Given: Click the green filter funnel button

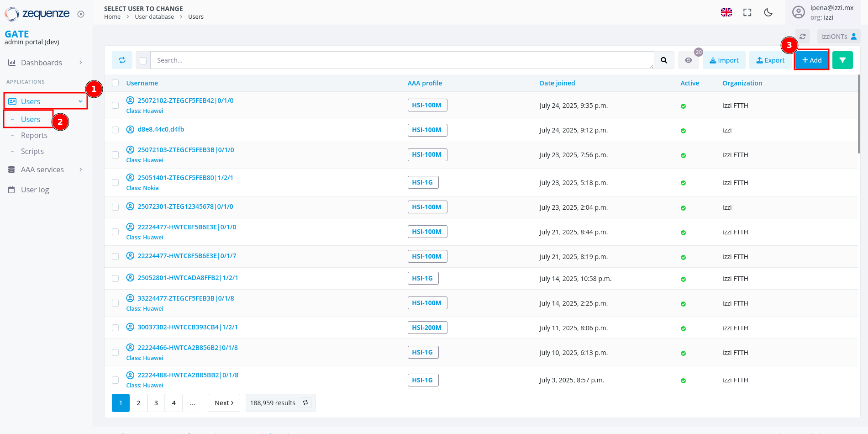Looking at the screenshot, I should (842, 60).
